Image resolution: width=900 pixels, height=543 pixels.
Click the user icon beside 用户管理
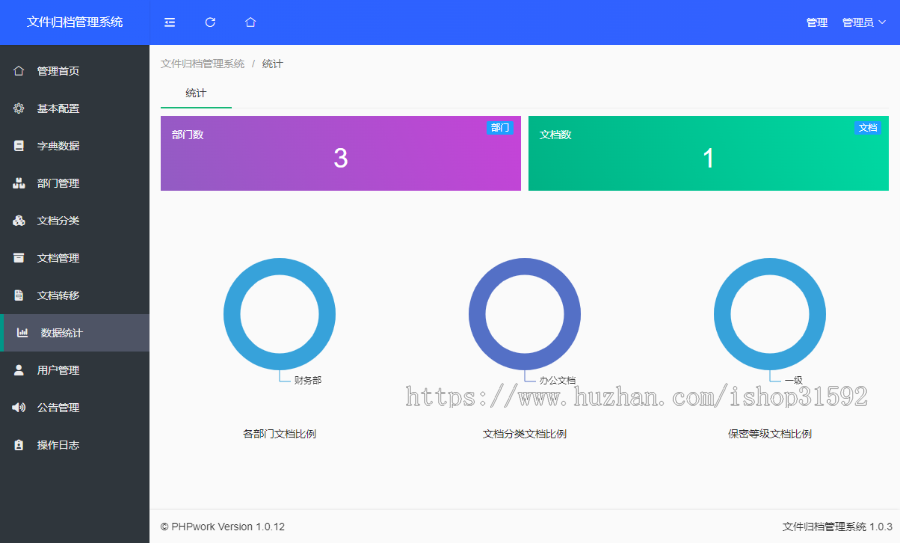[18, 370]
